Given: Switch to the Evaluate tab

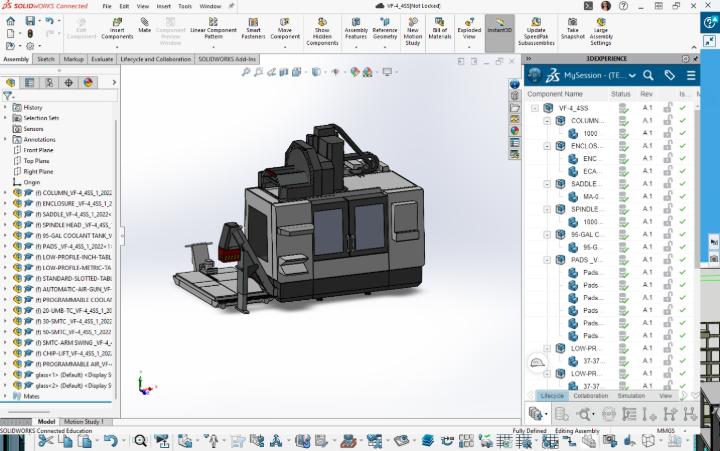Looking at the screenshot, I should pyautogui.click(x=102, y=59).
